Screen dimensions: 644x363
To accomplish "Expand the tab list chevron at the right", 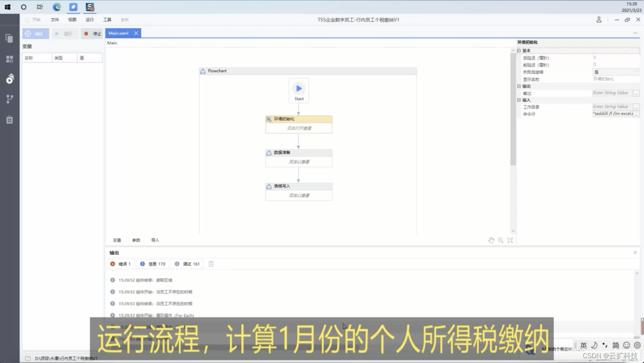I will pos(635,33).
